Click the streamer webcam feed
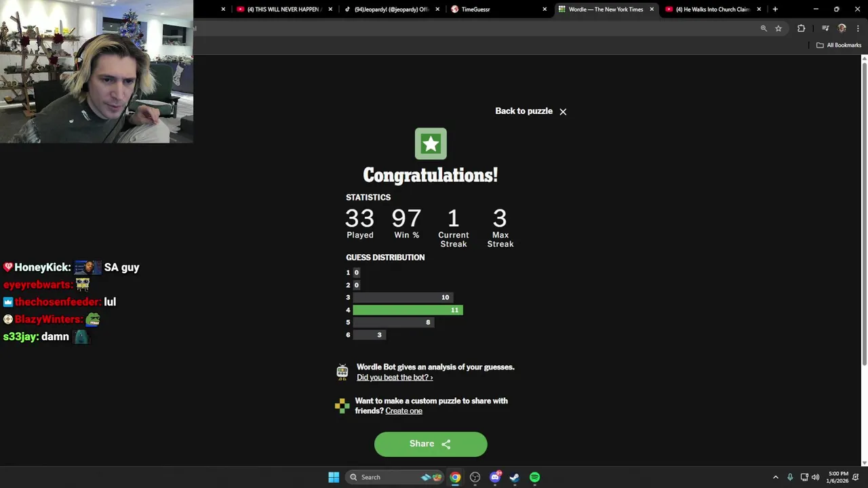Image resolution: width=868 pixels, height=488 pixels. [96, 71]
